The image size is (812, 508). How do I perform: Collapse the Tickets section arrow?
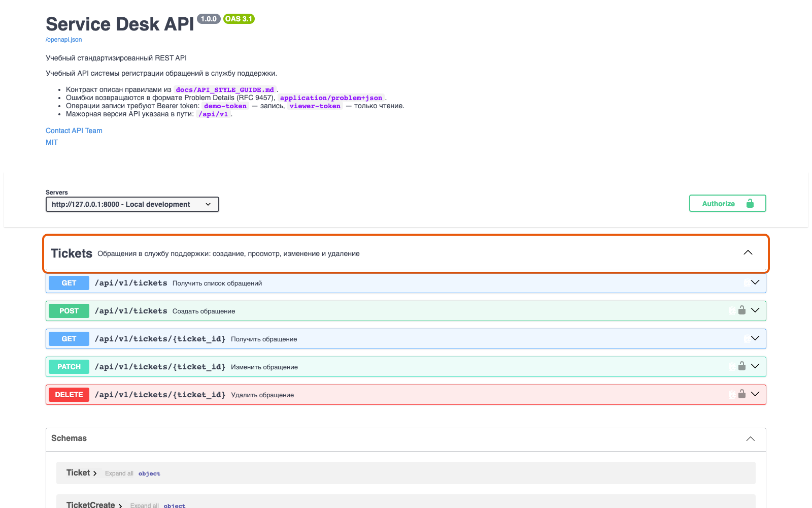coord(748,252)
